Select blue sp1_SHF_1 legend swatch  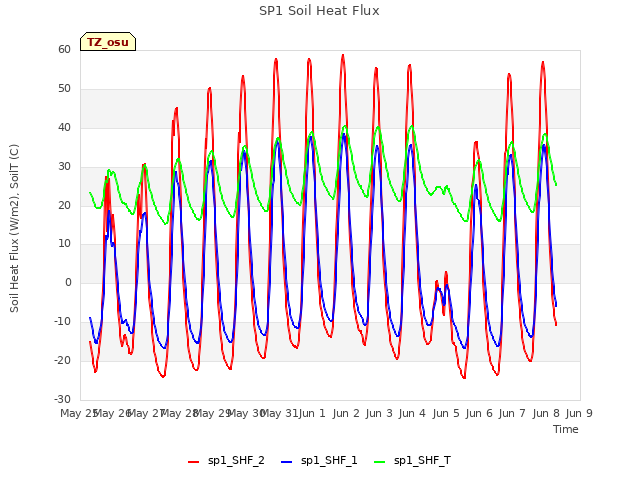click(287, 462)
